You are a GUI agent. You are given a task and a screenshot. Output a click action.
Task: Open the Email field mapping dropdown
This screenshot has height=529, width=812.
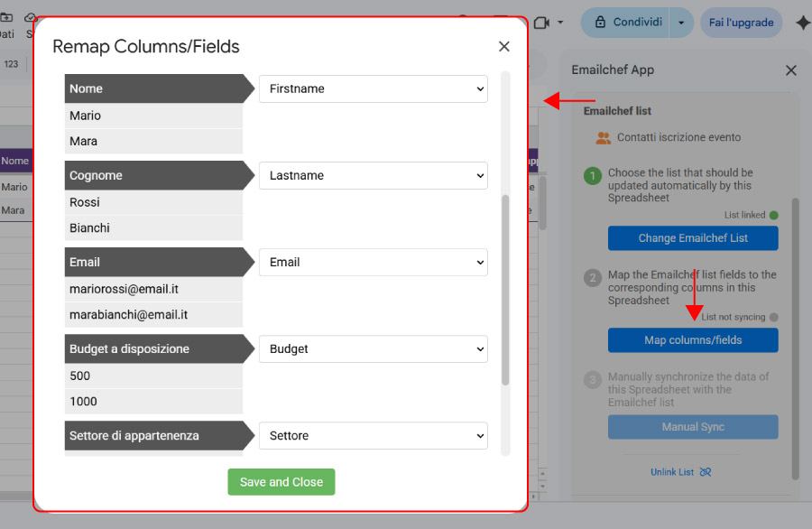tap(373, 263)
